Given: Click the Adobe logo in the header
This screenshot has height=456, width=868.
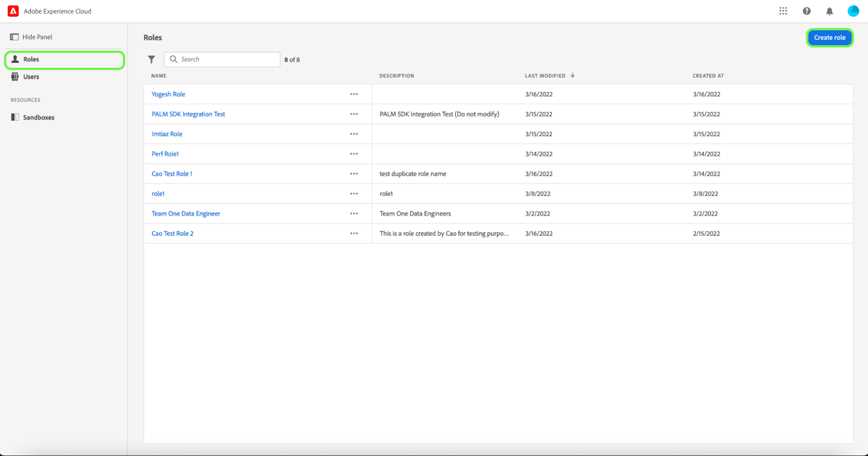Looking at the screenshot, I should [10, 10].
